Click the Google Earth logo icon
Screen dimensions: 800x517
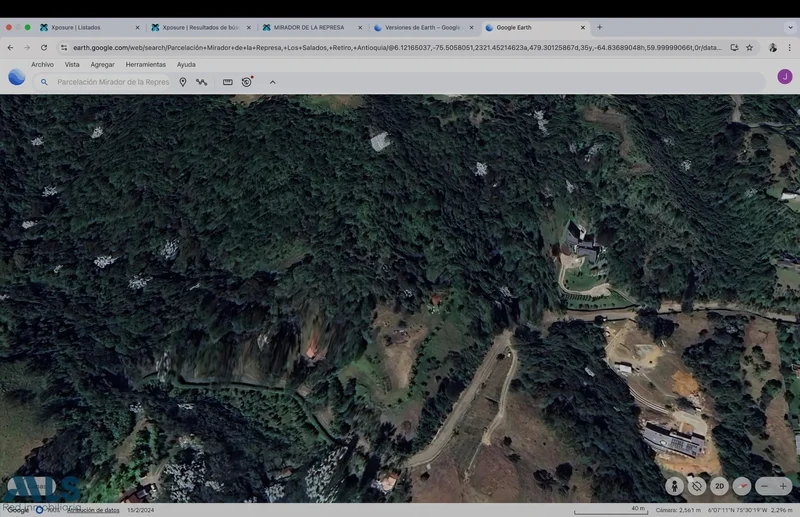coord(17,77)
